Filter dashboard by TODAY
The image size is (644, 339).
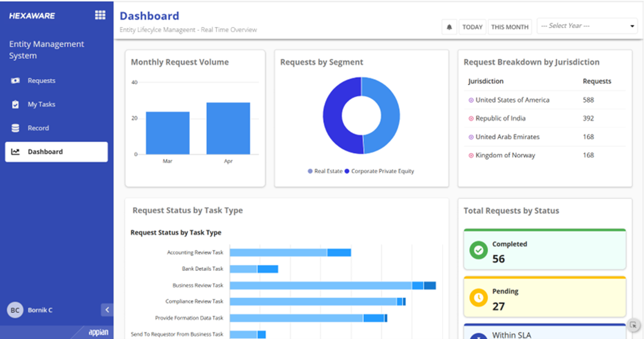472,27
